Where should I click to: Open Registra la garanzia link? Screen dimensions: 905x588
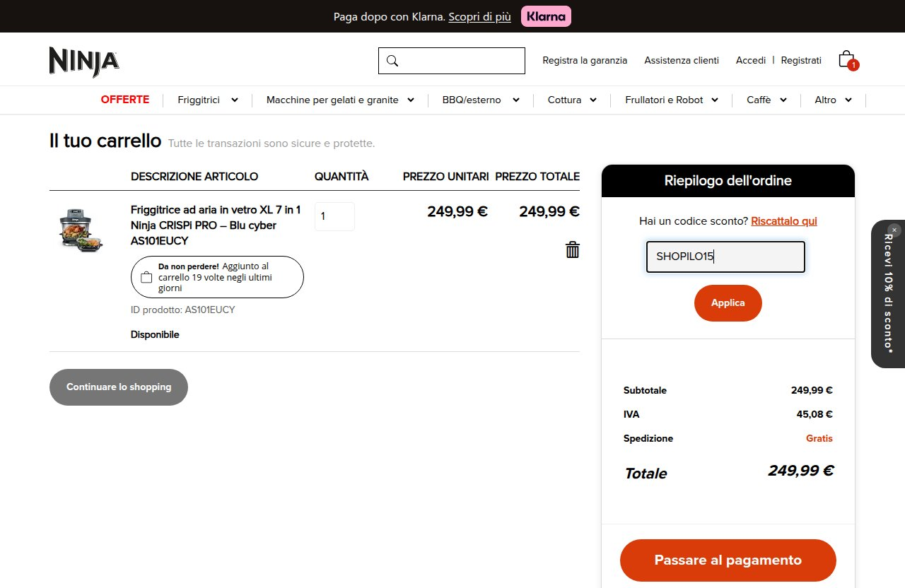coord(585,61)
